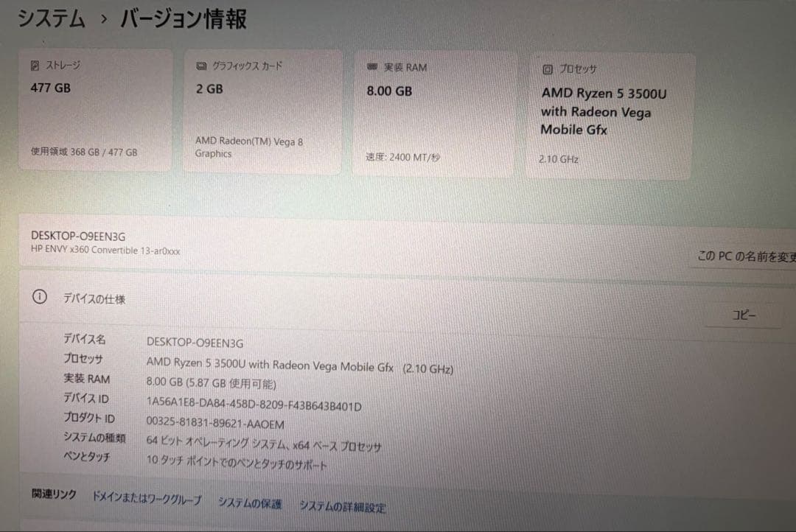Click the 実装 RAM memory icon

point(371,66)
